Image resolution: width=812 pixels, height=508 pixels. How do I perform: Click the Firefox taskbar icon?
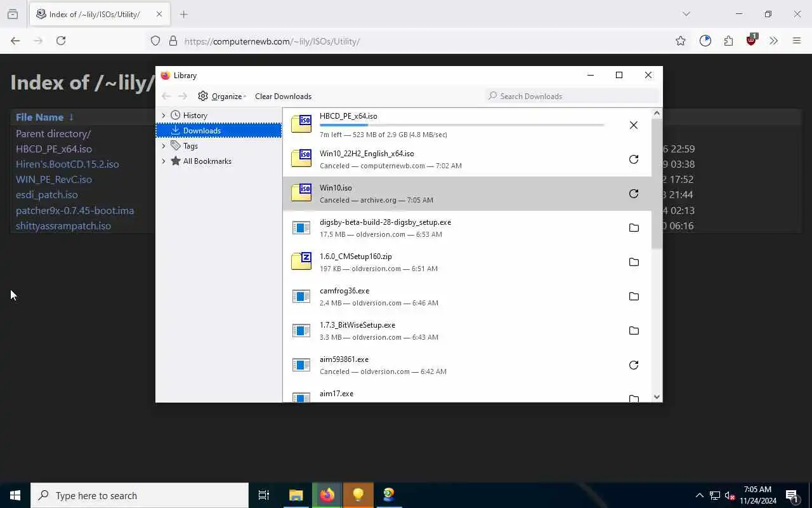click(327, 495)
